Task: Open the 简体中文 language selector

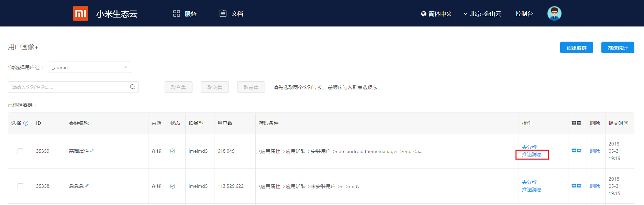Action: coord(436,14)
